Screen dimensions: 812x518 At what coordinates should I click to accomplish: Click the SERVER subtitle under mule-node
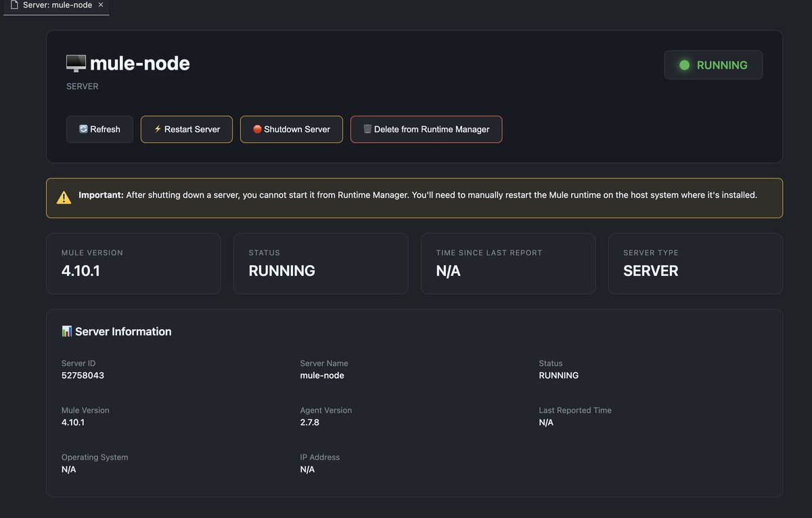click(x=83, y=87)
